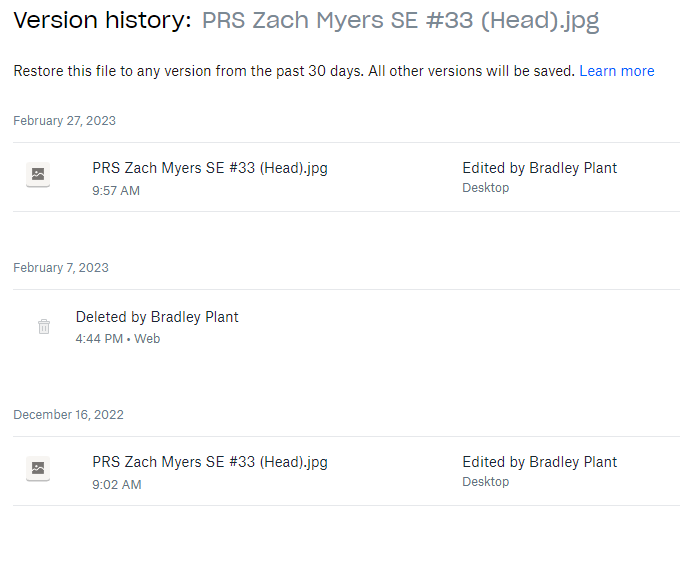Image resolution: width=680 pixels, height=574 pixels.
Task: Click the Desktop label under the February 27 version
Action: [x=485, y=188]
